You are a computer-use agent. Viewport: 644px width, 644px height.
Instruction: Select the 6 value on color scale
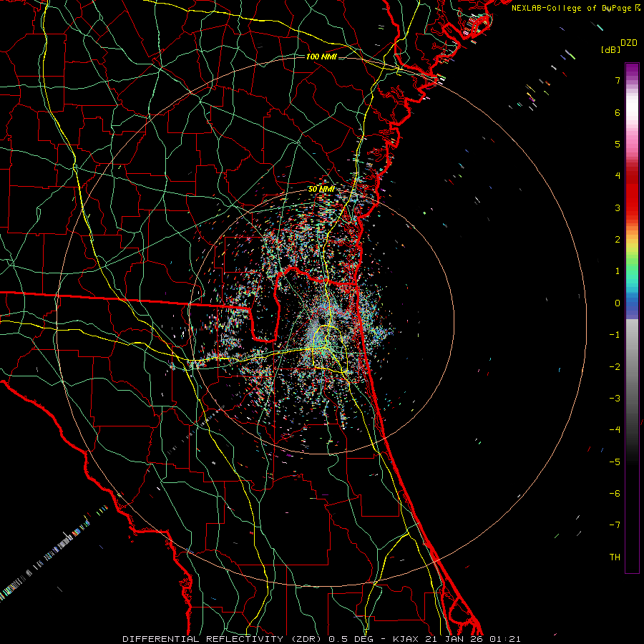[x=618, y=112]
